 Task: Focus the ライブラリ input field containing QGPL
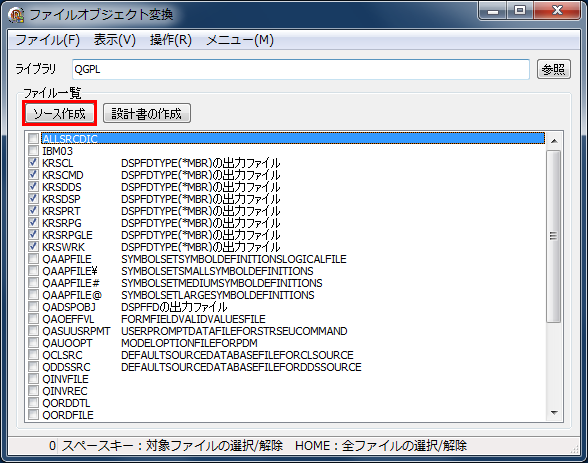click(x=301, y=69)
